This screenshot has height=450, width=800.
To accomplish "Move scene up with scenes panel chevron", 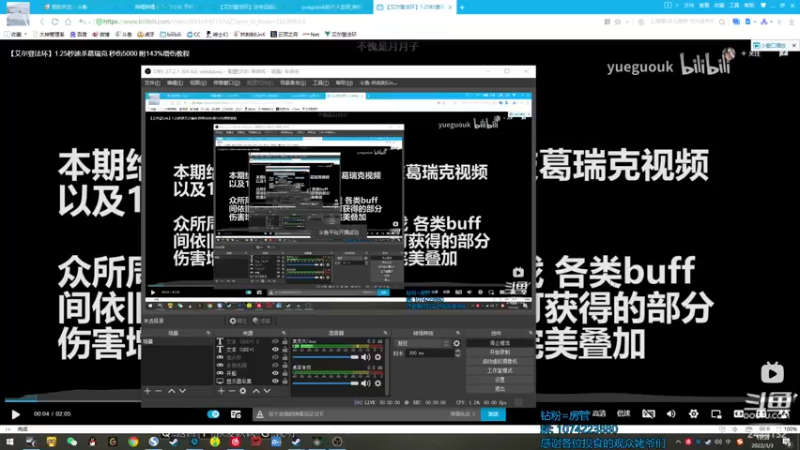I will 171,391.
